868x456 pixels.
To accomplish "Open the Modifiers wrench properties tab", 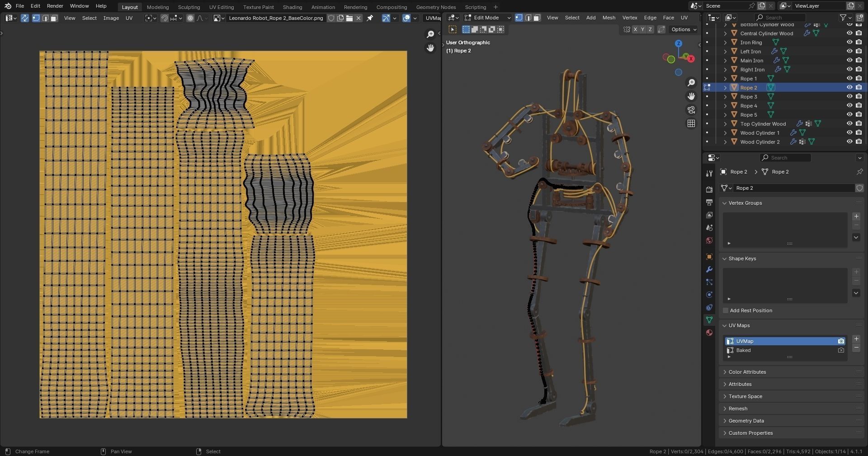I will point(709,269).
